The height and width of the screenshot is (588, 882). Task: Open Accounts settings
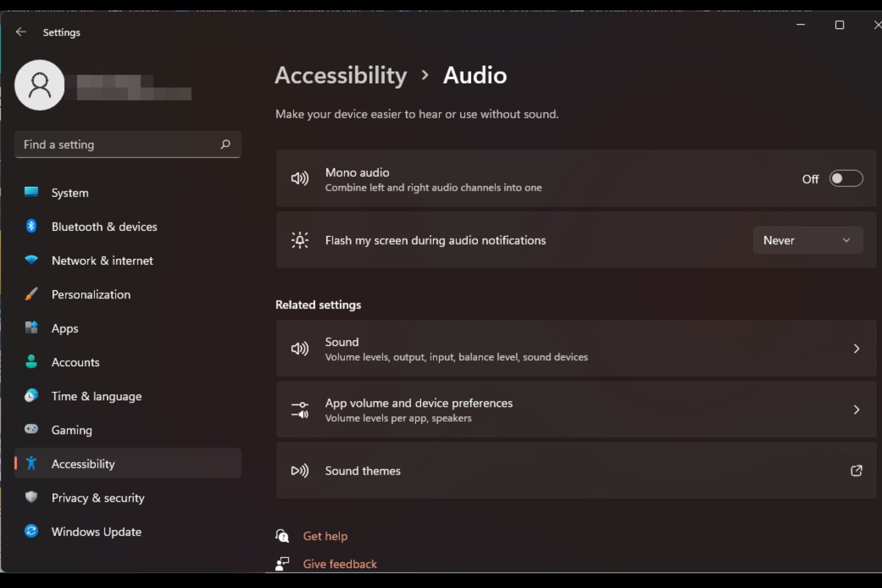coord(75,362)
